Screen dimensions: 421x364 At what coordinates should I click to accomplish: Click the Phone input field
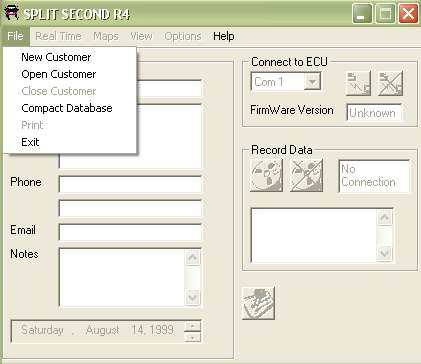tap(130, 184)
